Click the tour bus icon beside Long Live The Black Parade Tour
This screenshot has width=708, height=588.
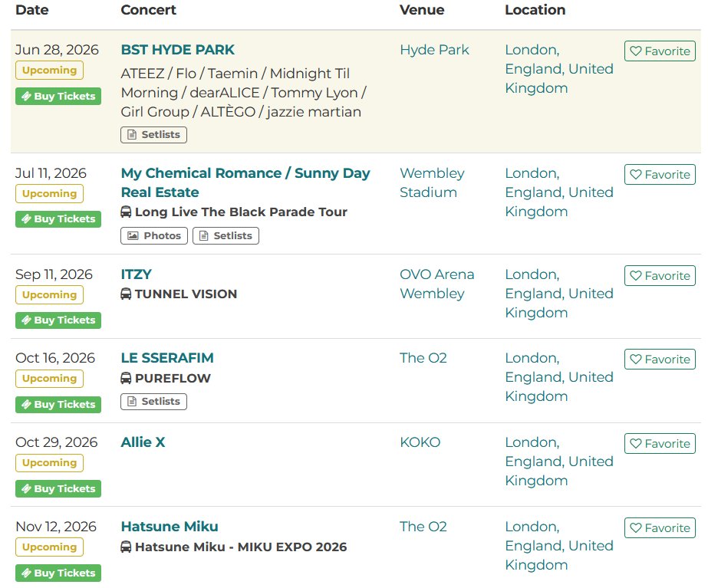click(126, 212)
